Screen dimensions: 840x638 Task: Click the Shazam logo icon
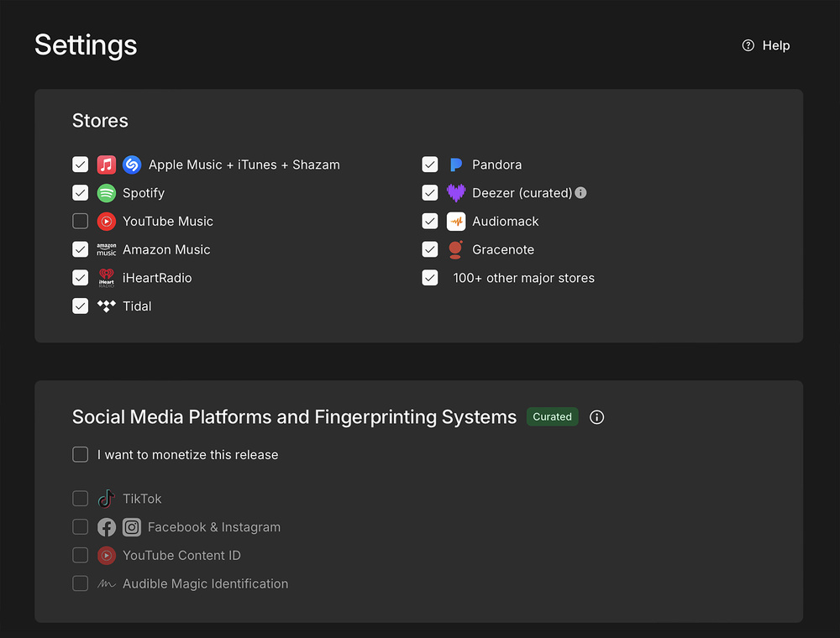(x=132, y=165)
